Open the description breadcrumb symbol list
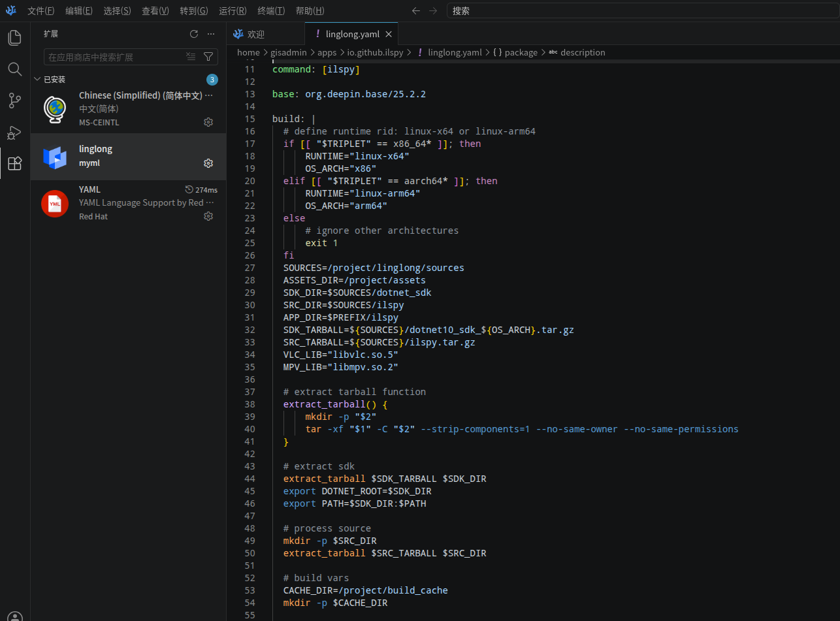 point(577,52)
